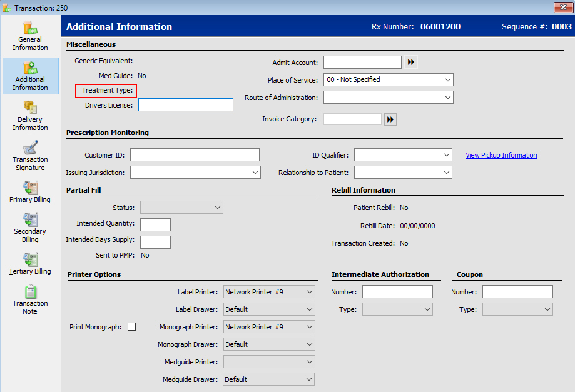Open the Secondary Billing section
Image resolution: width=575 pixels, height=392 pixels.
click(30, 228)
